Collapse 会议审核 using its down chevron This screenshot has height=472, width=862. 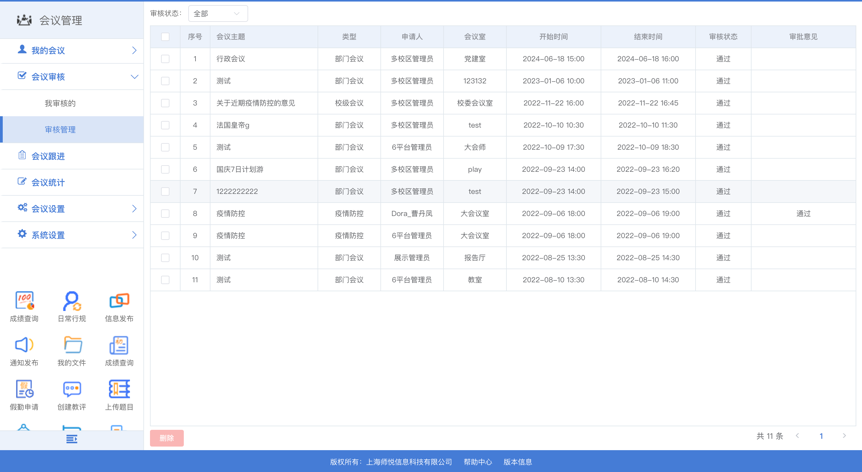click(x=134, y=76)
